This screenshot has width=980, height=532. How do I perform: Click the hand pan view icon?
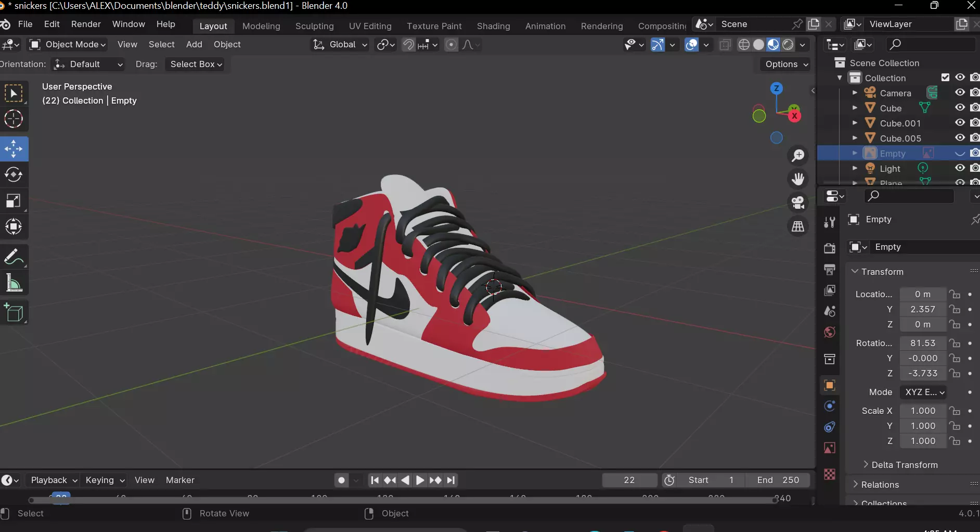click(x=798, y=179)
